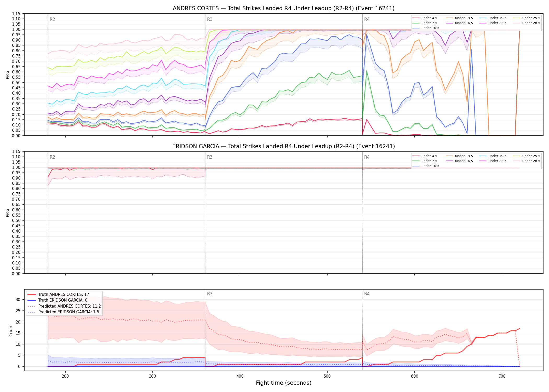Click the R4 round marker in top chart

[367, 19]
